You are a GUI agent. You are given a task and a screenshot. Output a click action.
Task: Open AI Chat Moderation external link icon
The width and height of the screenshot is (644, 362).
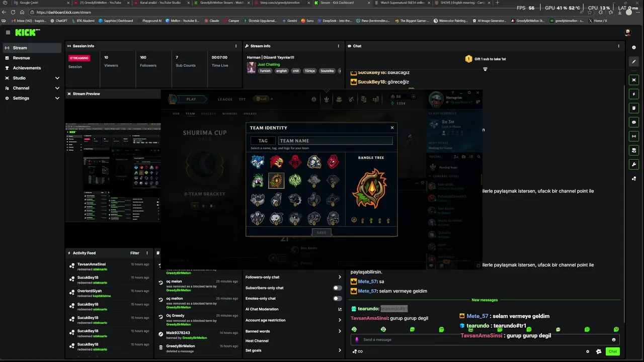(x=340, y=309)
